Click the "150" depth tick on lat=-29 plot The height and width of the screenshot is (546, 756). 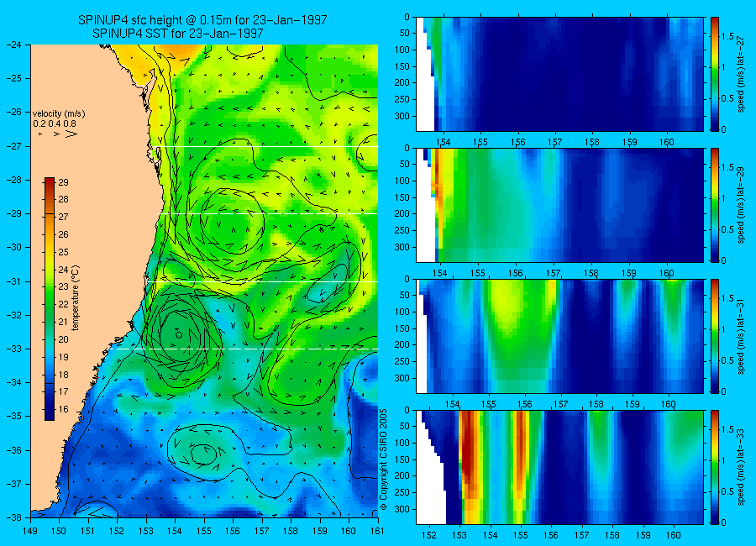click(x=402, y=197)
